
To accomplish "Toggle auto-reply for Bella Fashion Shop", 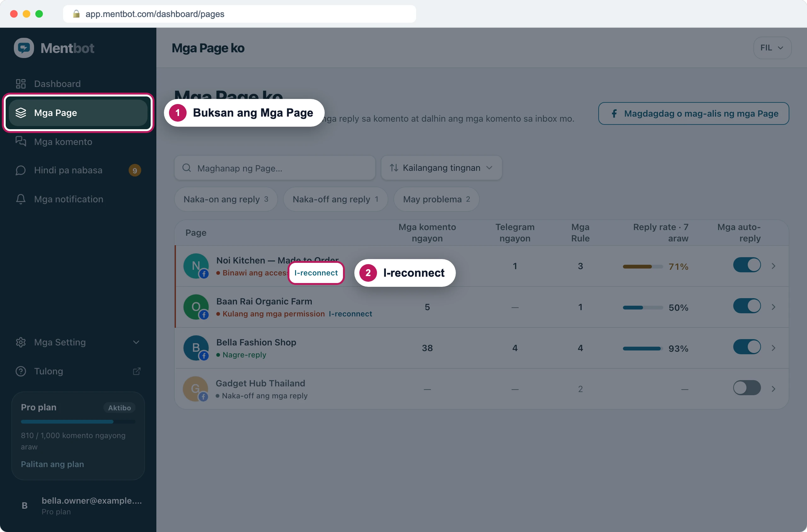I will 746,347.
